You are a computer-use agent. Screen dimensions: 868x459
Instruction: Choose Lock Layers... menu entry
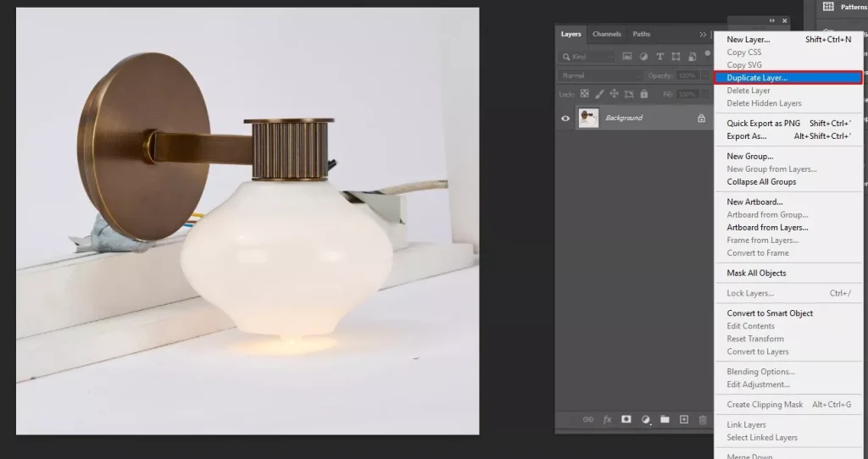click(x=788, y=293)
